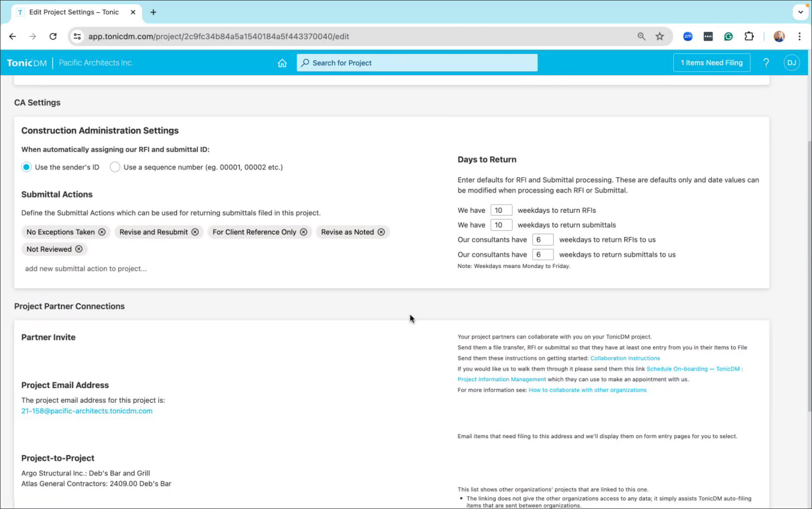The image size is (812, 509).
Task: Click Argo Structural Inc.: Deb's Bar and Grill
Action: pos(85,473)
